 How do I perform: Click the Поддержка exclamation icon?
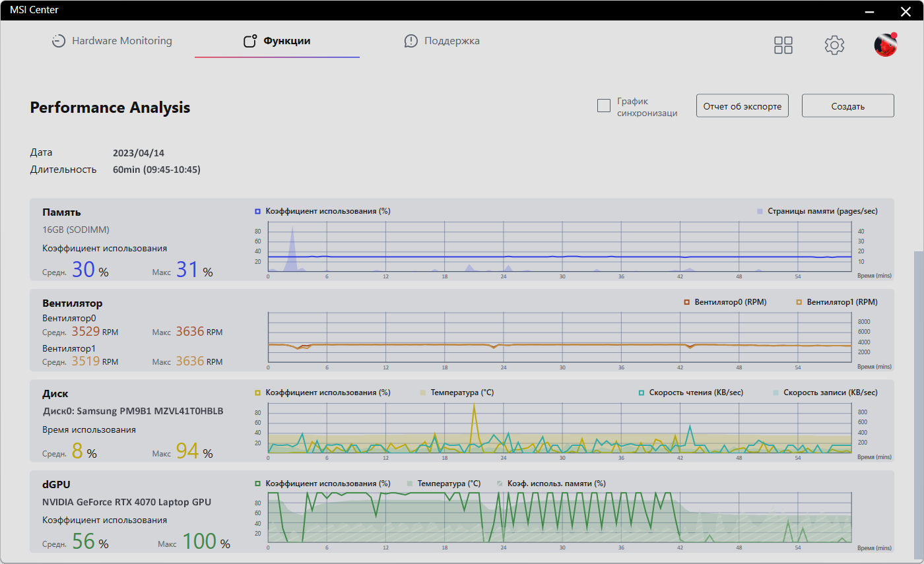(411, 41)
